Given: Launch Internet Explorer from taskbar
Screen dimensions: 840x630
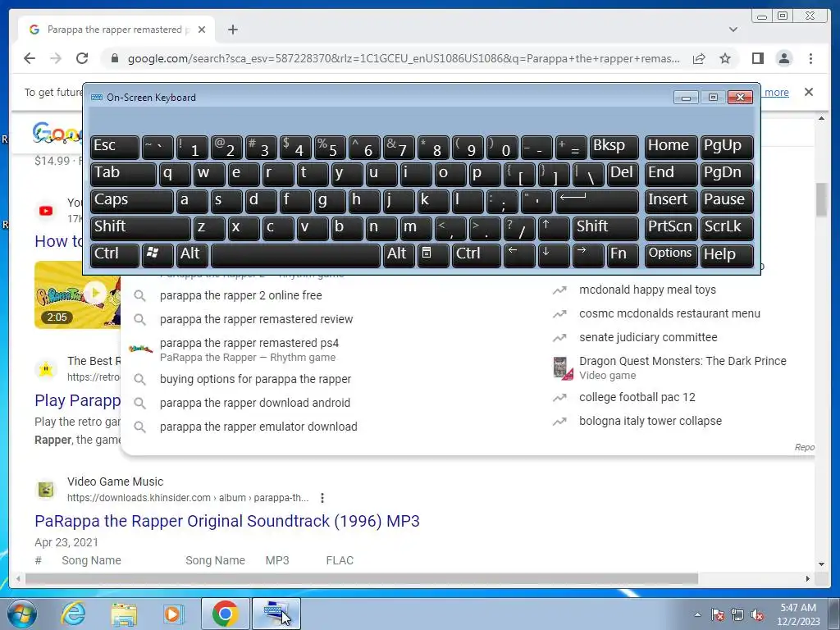Looking at the screenshot, I should point(73,614).
